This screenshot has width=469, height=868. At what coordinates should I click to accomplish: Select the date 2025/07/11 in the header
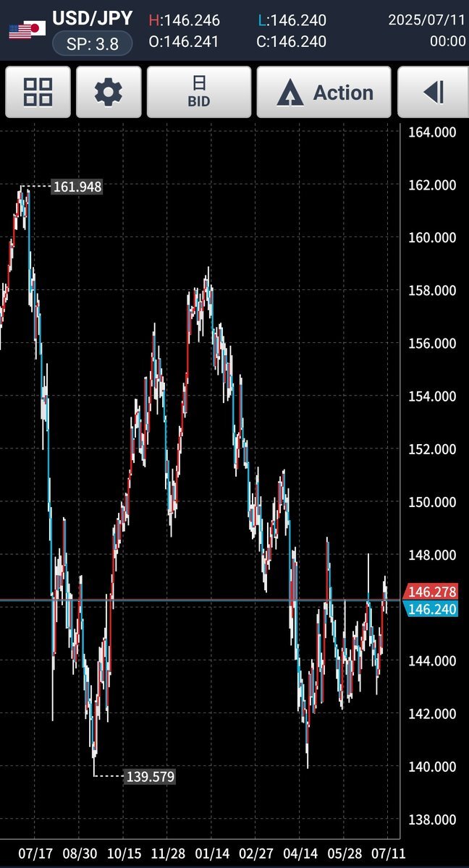(x=427, y=20)
